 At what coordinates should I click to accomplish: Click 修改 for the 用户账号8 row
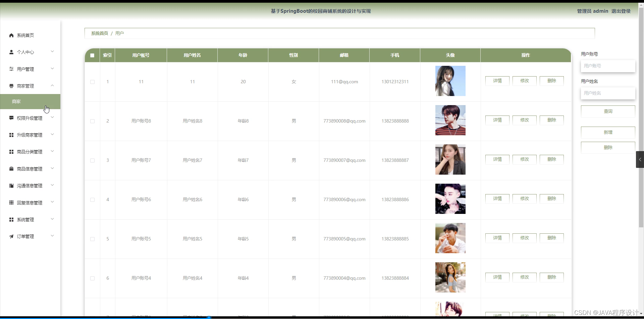click(x=525, y=120)
